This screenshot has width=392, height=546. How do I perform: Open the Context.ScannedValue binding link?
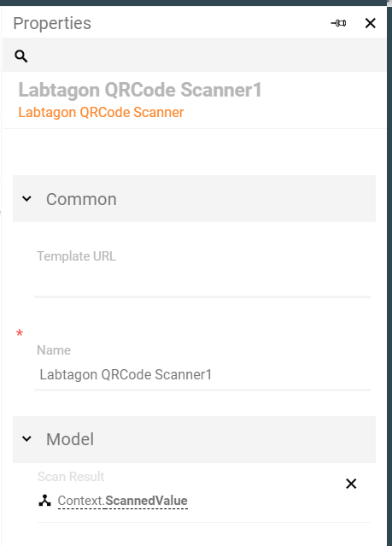click(x=122, y=501)
